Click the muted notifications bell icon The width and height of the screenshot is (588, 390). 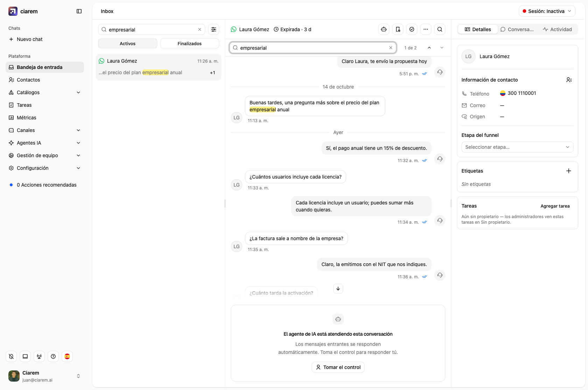[x=11, y=356]
